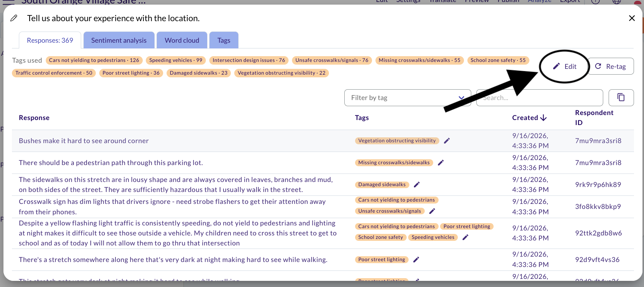Click the Re-tag button
Screen dimensions: 644x287
(611, 66)
